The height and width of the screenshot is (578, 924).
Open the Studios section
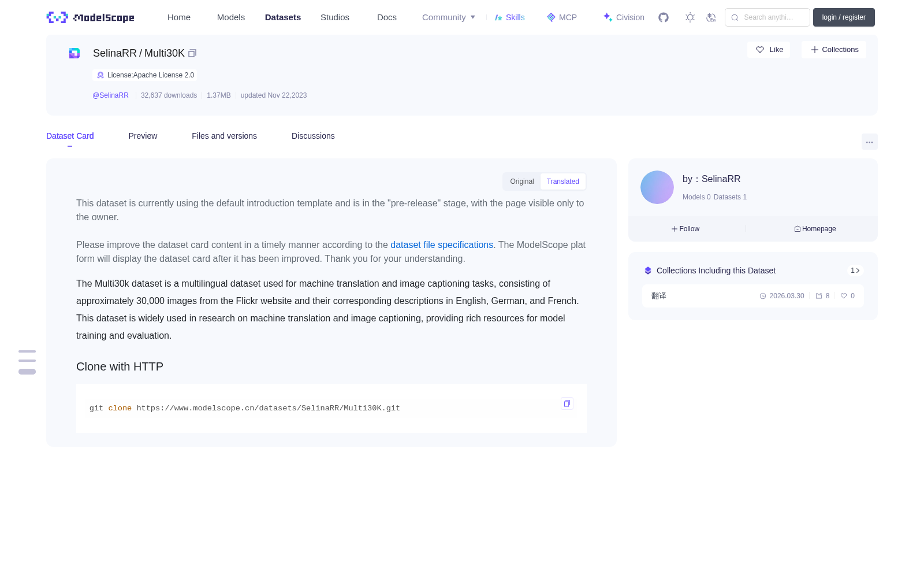coord(335,17)
